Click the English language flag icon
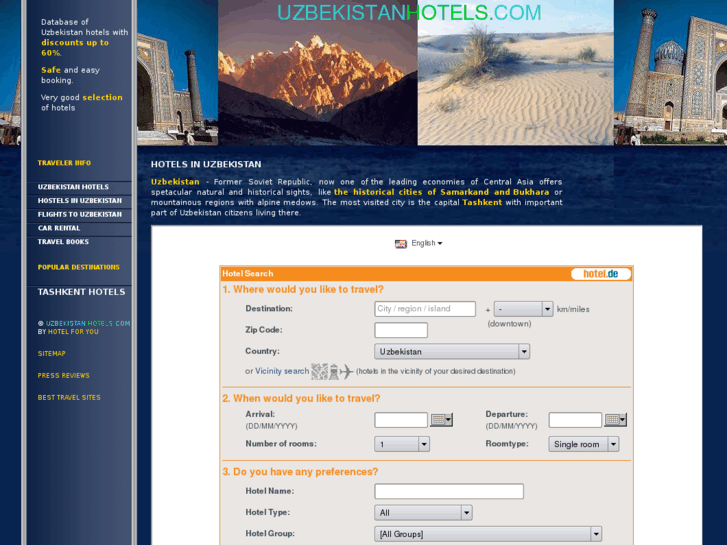The image size is (727, 545). point(401,244)
